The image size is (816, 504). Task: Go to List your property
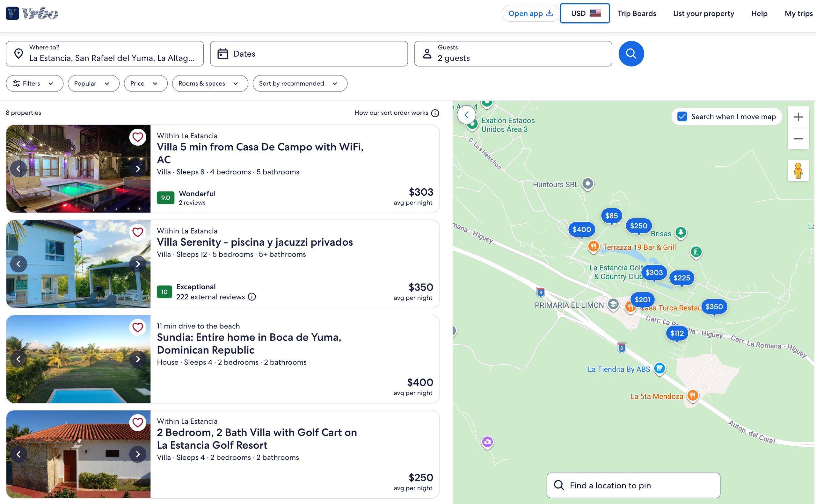tap(703, 13)
